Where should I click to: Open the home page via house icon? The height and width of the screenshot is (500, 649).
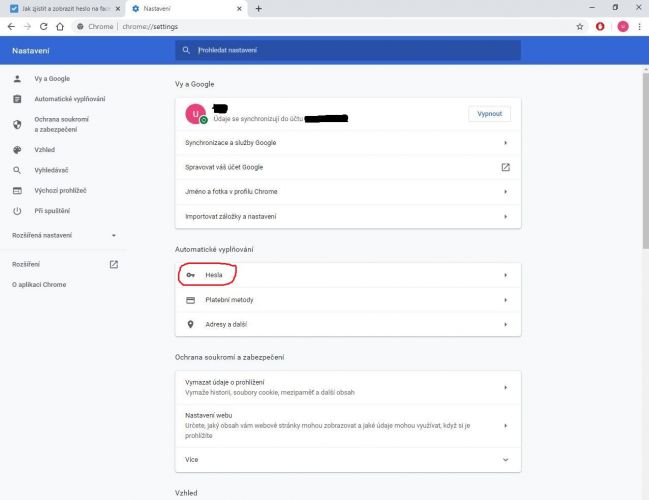60,26
